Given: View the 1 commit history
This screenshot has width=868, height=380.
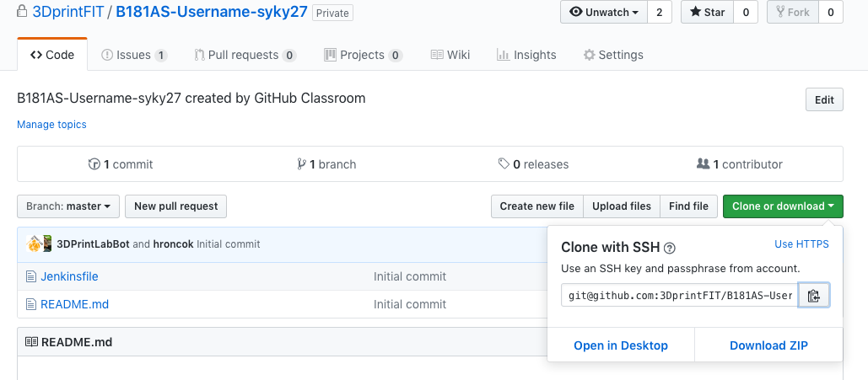Looking at the screenshot, I should coord(121,164).
